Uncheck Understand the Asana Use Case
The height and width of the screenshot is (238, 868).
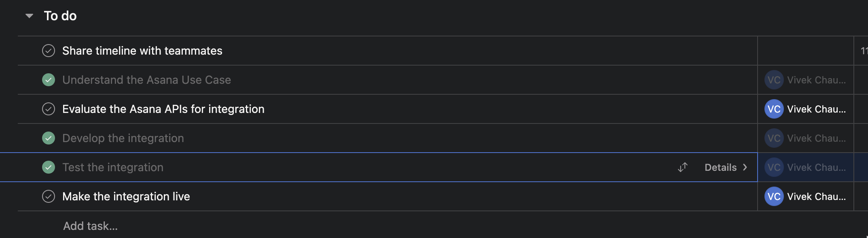[49, 80]
